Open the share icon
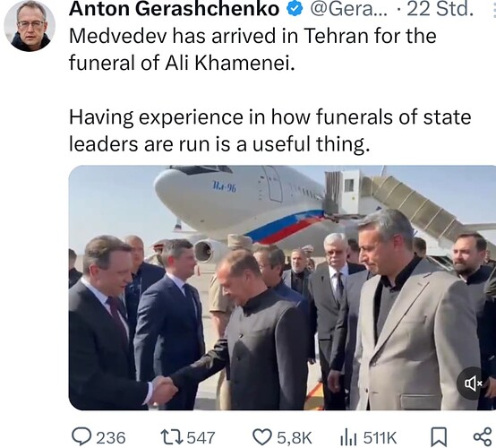Screen dimensions: 496x448 point(483,437)
